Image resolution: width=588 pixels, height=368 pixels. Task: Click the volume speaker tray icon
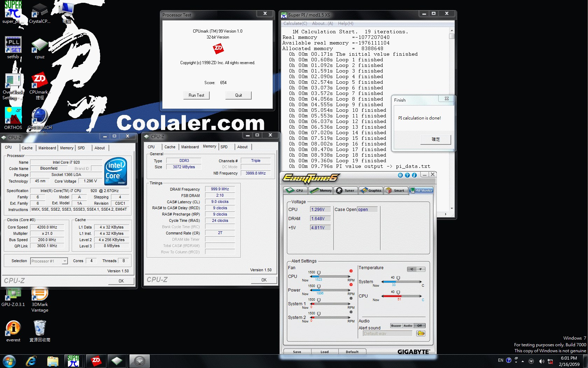541,361
